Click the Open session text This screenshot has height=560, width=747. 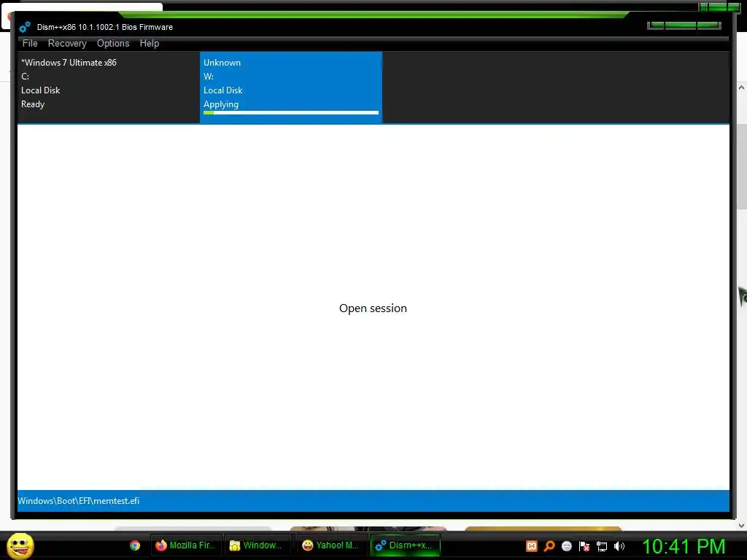(x=373, y=308)
